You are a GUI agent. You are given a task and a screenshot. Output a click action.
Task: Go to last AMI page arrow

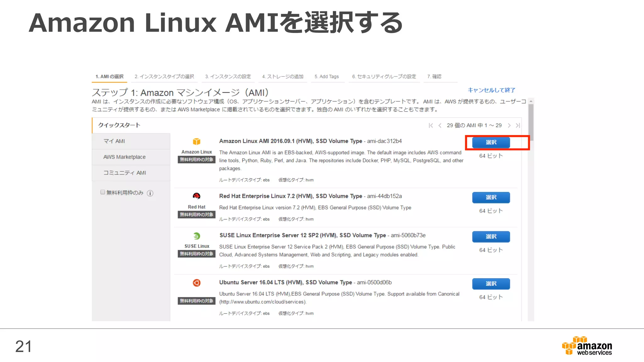tap(518, 125)
